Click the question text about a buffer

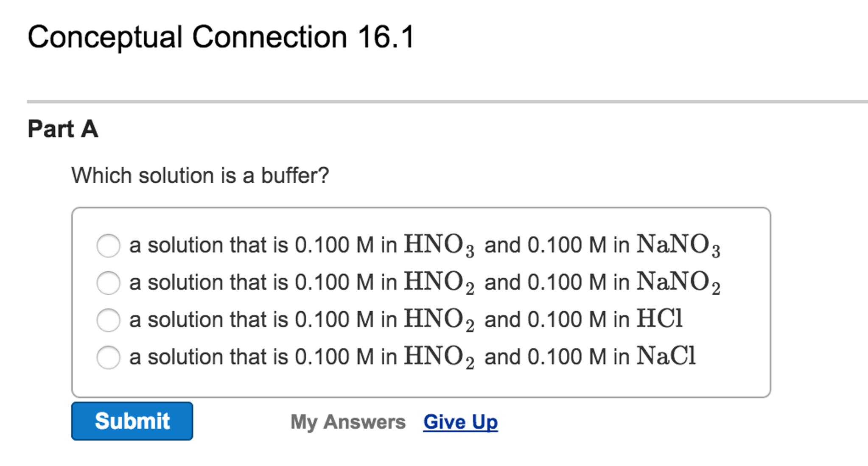(x=200, y=176)
